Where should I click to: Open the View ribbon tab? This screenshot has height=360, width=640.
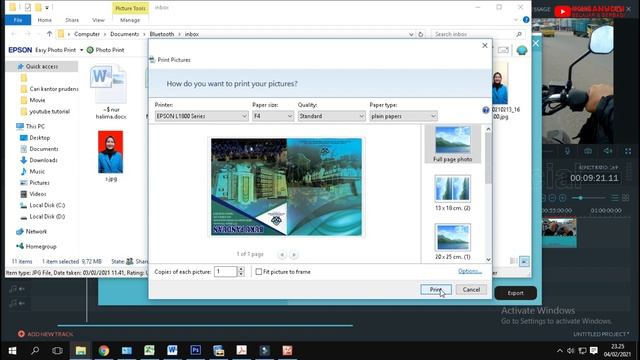point(98,20)
